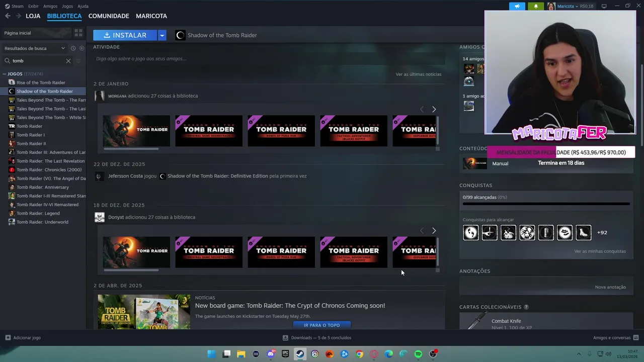Screen dimensions: 644x362
Task: Open Original Game Soundtrack thumbnail under MORGANA
Action: click(209, 131)
